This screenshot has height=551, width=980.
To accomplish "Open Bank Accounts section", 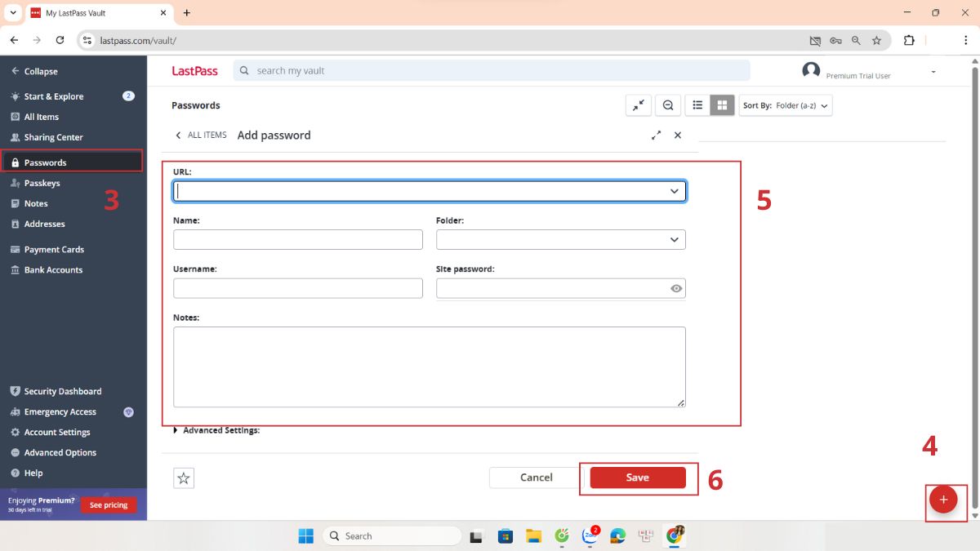I will (x=47, y=269).
